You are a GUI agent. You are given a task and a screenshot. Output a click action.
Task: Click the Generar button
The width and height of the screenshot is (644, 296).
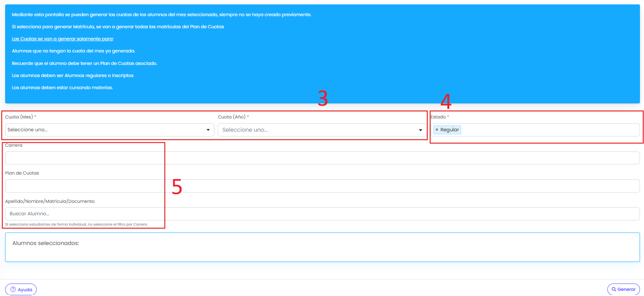pyautogui.click(x=623, y=289)
